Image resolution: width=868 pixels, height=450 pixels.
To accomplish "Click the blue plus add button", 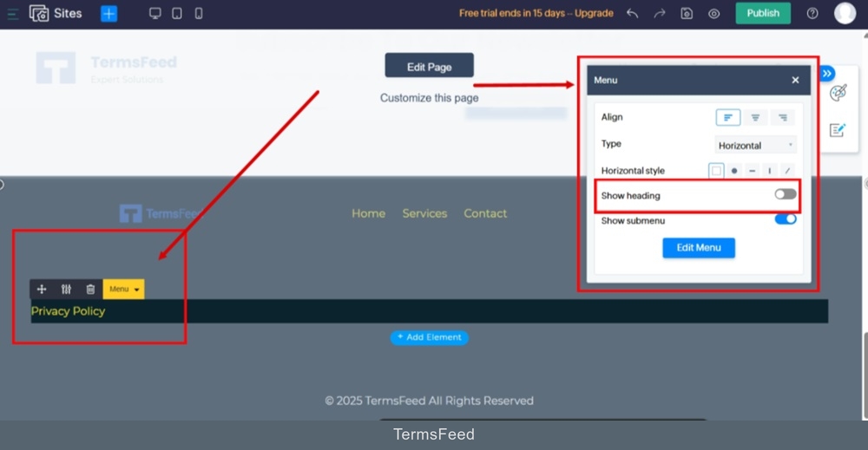I will point(109,13).
